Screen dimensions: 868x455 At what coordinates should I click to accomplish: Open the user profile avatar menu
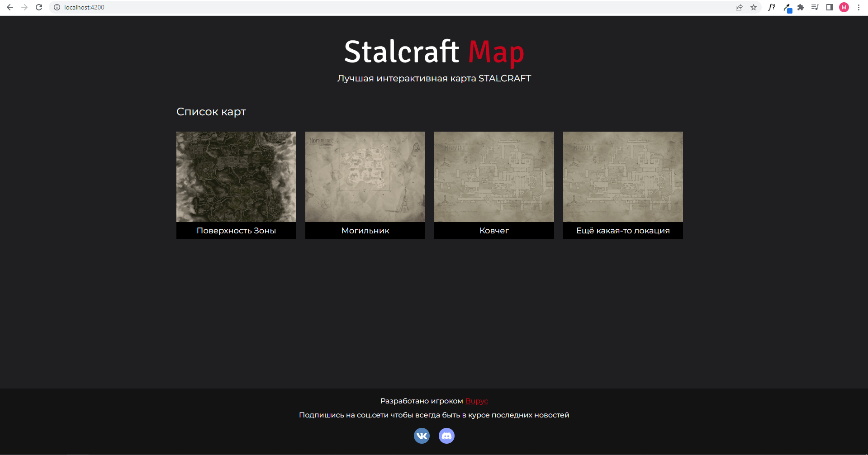click(844, 7)
